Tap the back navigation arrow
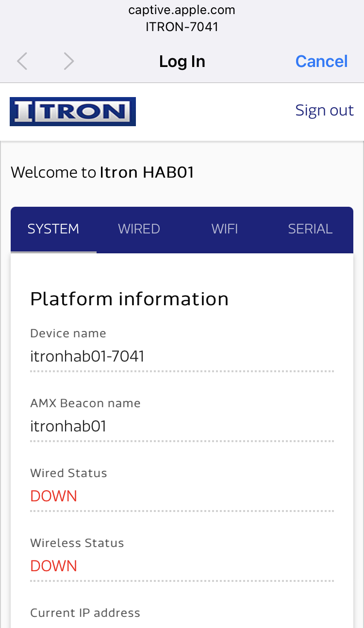Image resolution: width=364 pixels, height=628 pixels. (22, 62)
